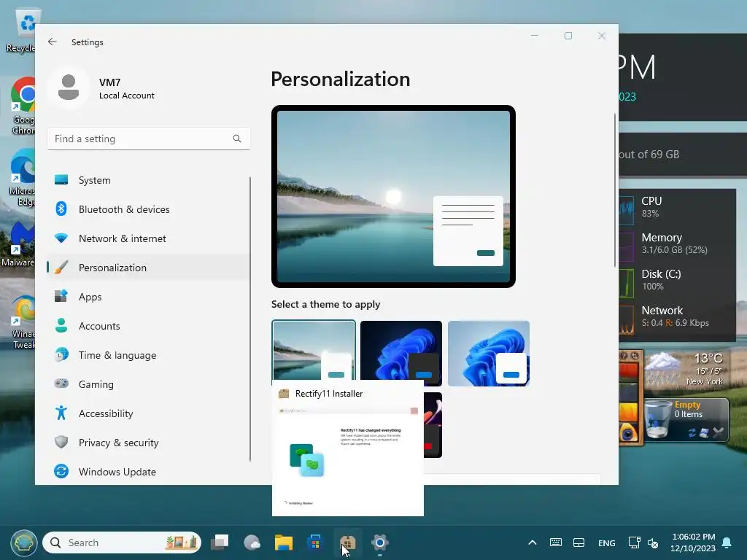The width and height of the screenshot is (747, 560).
Task: Open Time & language settings
Action: coord(148,355)
